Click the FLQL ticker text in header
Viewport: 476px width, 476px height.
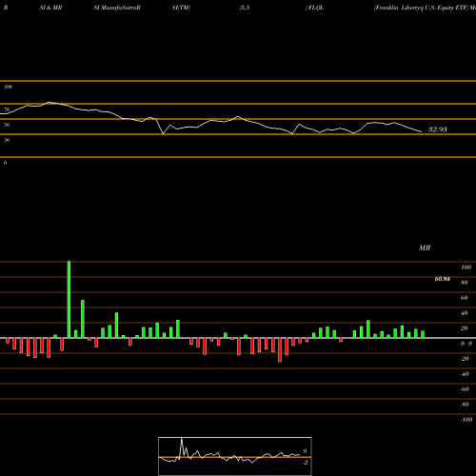pyautogui.click(x=316, y=8)
